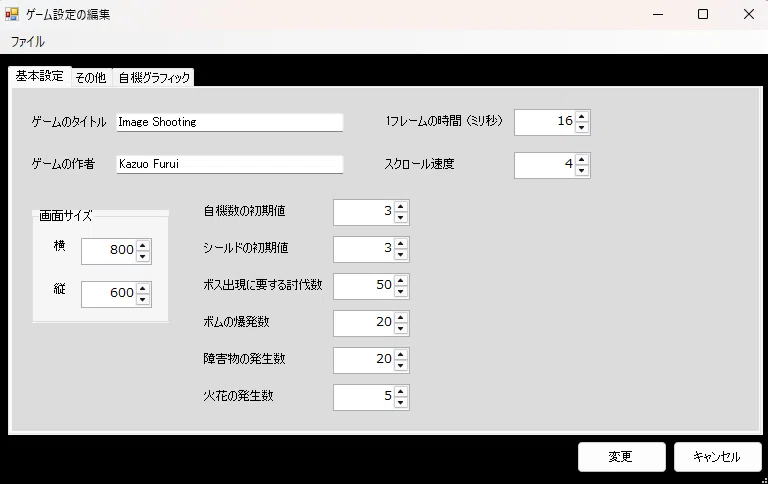Screen dimensions: 768x484
Task: Decrease 横 screen width with down arrow
Action: coord(143,256)
